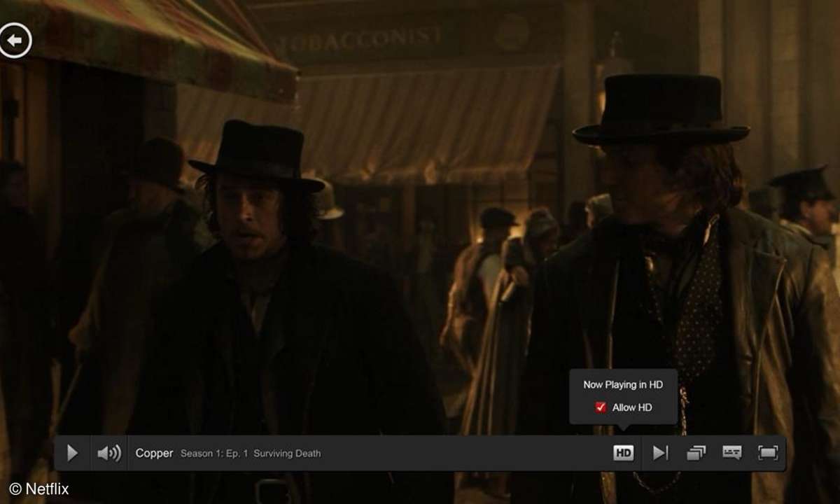Skip to next episode
The image size is (840, 504).
[x=660, y=453]
